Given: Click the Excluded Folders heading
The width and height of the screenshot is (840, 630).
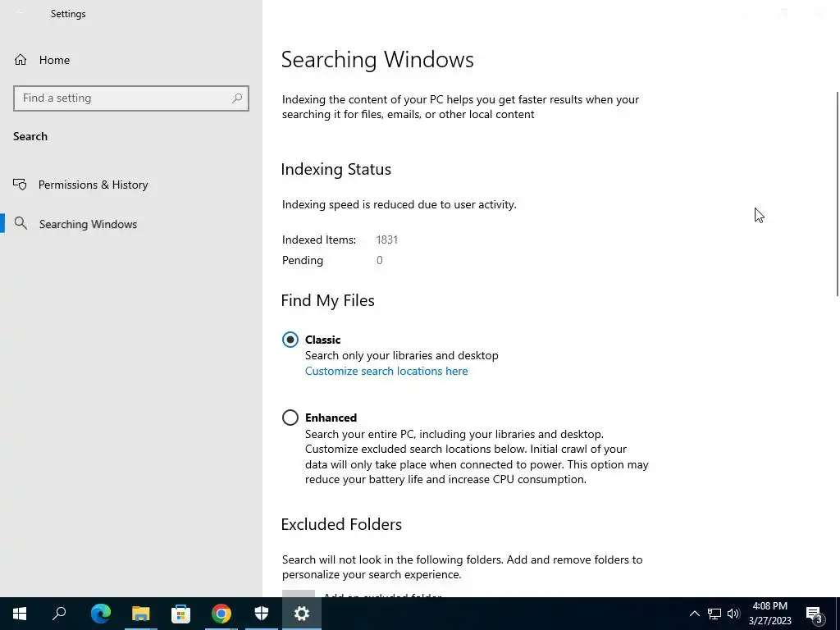Looking at the screenshot, I should pos(341,524).
